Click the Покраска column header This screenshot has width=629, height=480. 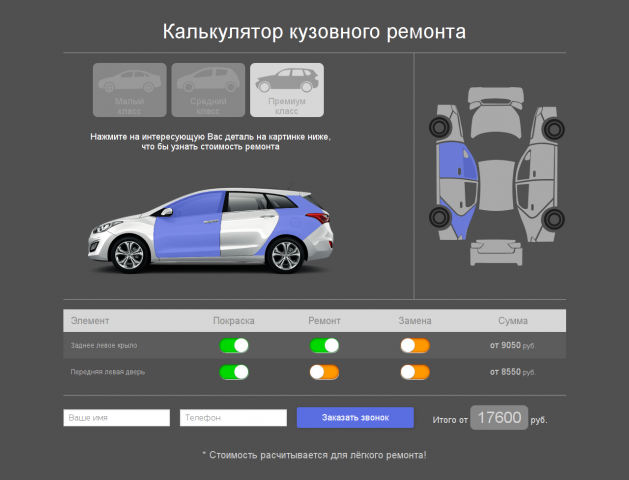[234, 321]
